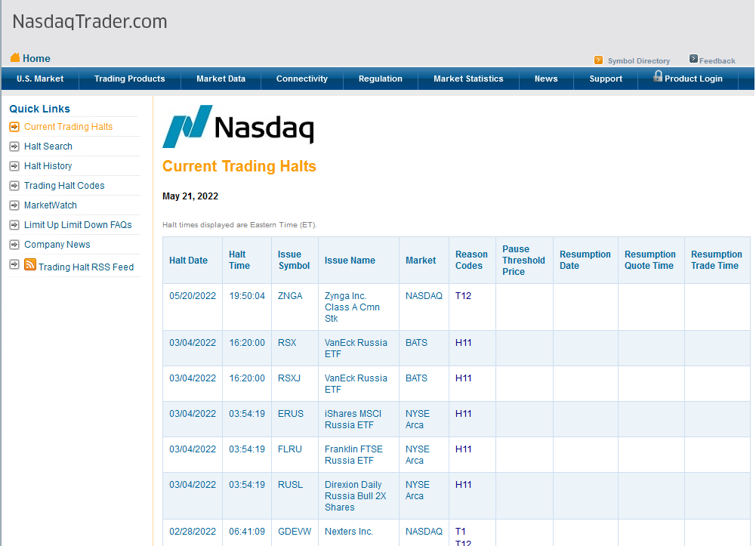This screenshot has height=546, width=756.
Task: Click the T1 reason code for GDEVW
Action: 461,532
